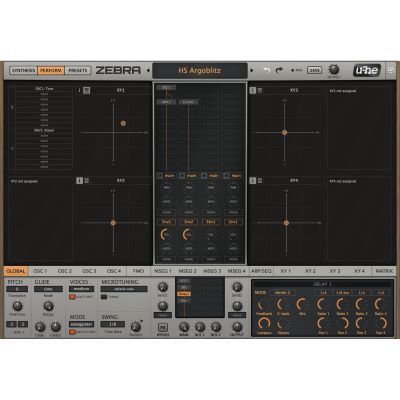The width and height of the screenshot is (400, 400).
Task: Click the Pitch Transpose value field
Action: (x=17, y=289)
